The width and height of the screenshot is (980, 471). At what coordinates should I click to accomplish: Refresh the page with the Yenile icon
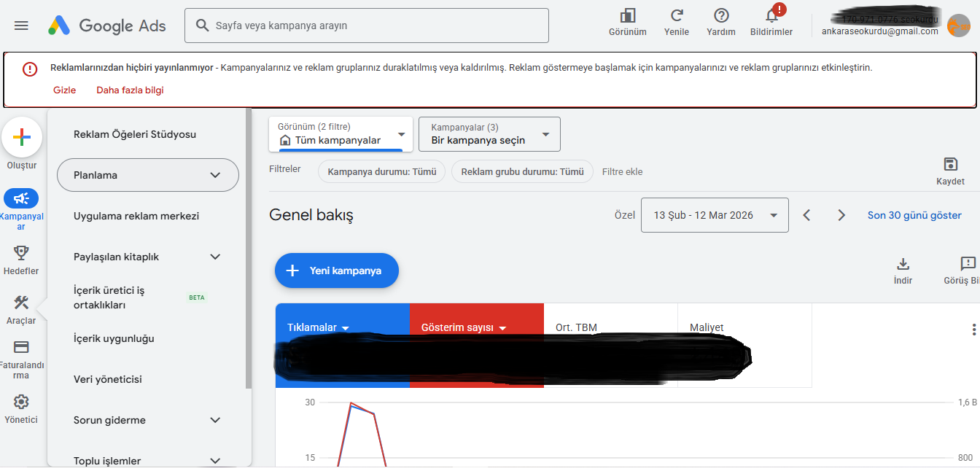pyautogui.click(x=677, y=18)
